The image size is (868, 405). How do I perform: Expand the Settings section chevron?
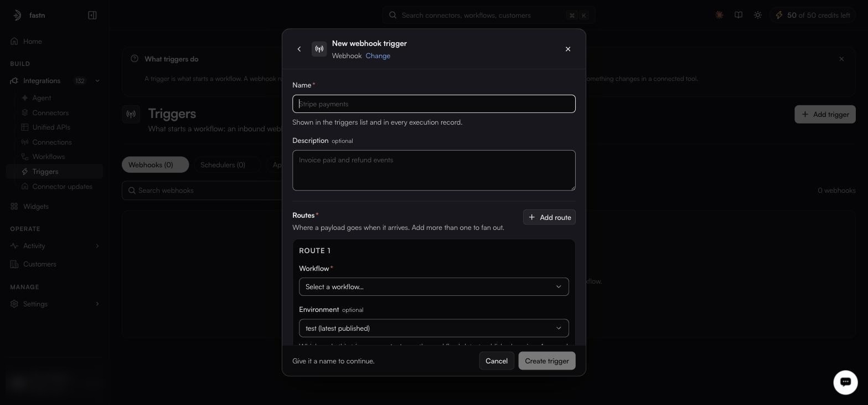click(x=97, y=304)
